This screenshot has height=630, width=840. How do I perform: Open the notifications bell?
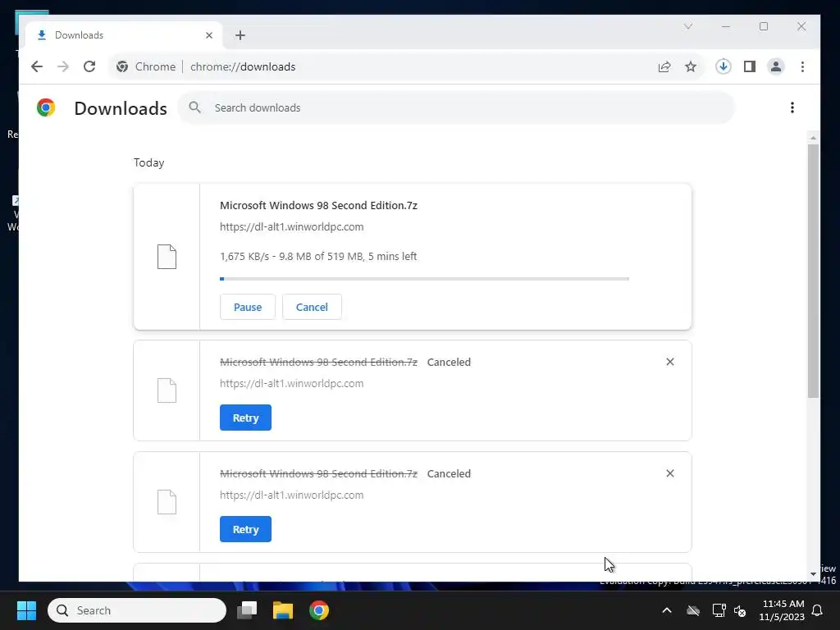click(x=817, y=610)
